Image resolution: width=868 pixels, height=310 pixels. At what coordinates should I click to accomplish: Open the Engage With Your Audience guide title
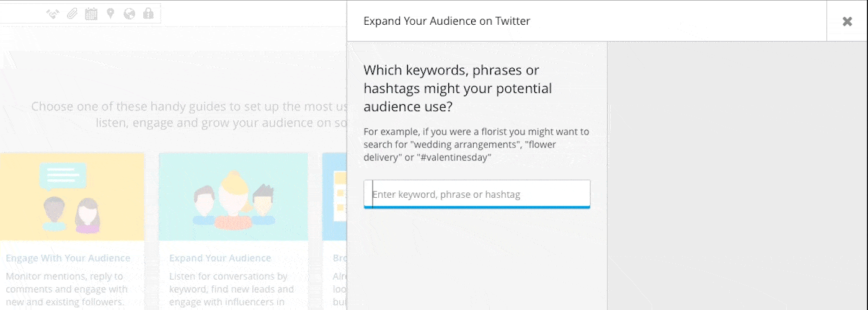point(68,258)
